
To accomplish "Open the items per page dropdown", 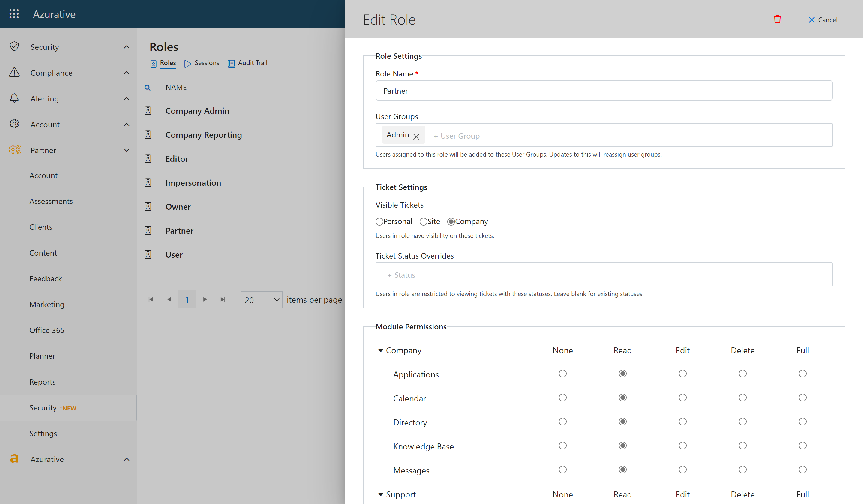I will click(x=261, y=300).
